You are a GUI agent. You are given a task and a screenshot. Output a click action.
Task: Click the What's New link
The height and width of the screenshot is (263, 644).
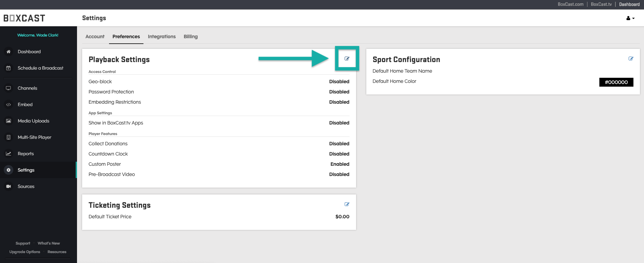point(49,243)
